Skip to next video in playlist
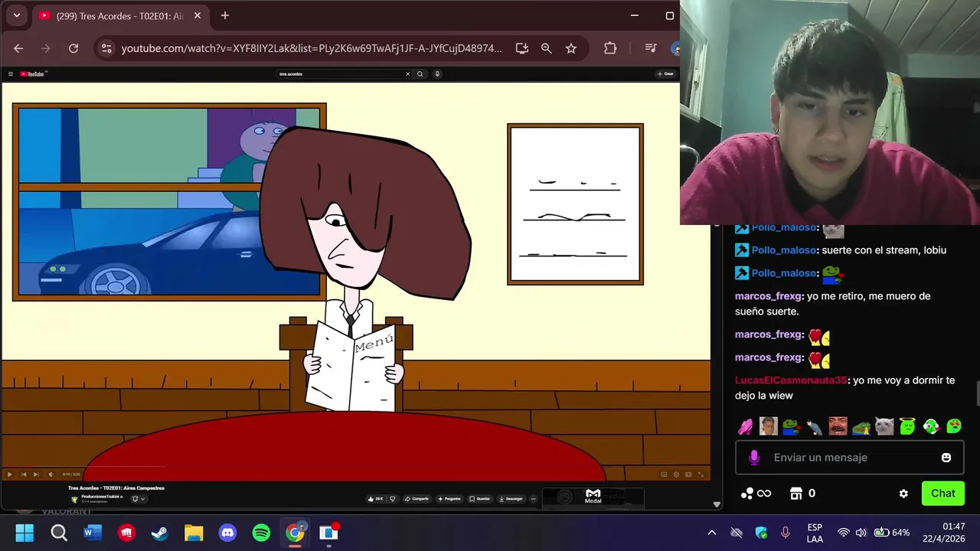The image size is (980, 551). 36,474
